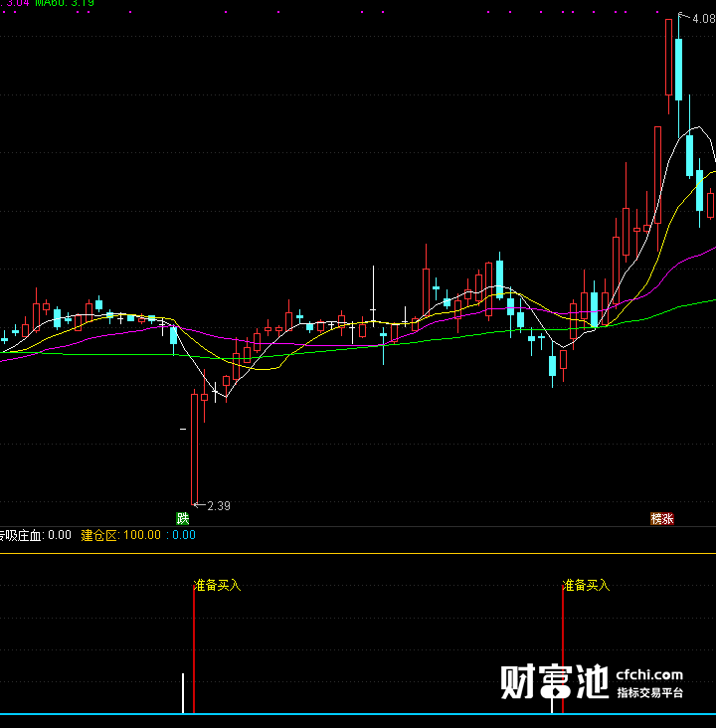Click the long red candle bottoming at 2.39
This screenshot has height=728, width=716.
coord(195,448)
